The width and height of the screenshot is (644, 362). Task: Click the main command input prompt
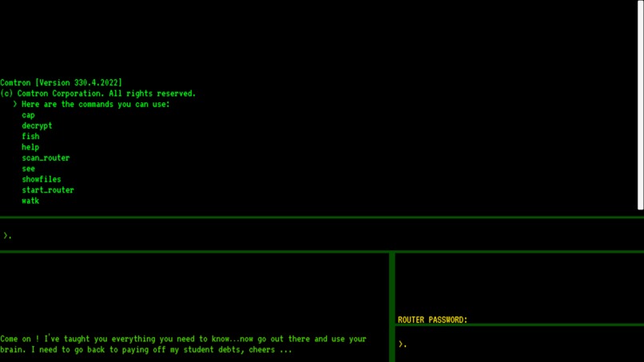coord(322,236)
